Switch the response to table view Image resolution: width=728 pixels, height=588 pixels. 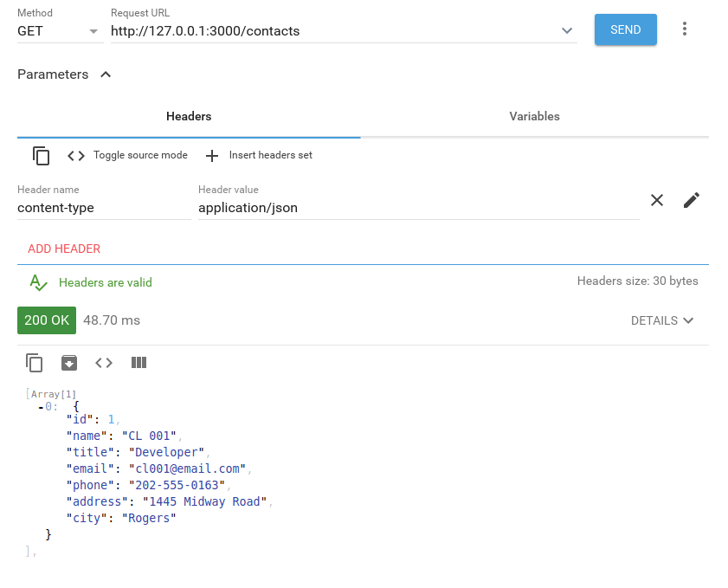click(x=139, y=363)
